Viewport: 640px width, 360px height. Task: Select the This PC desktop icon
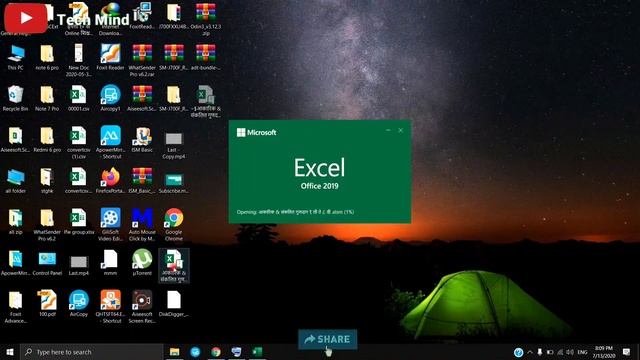coord(16,58)
